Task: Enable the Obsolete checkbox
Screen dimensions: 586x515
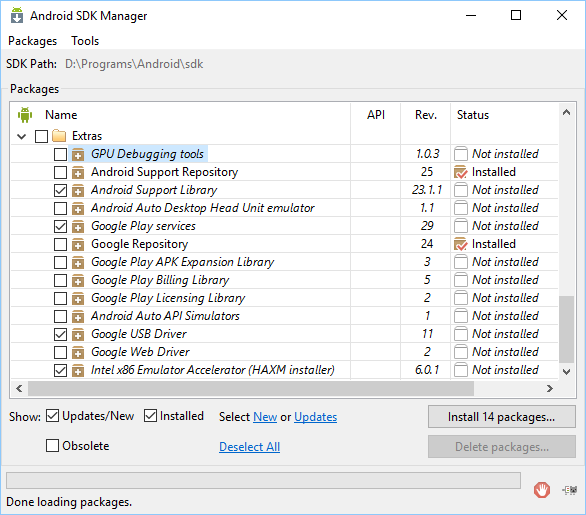Action: 52,445
